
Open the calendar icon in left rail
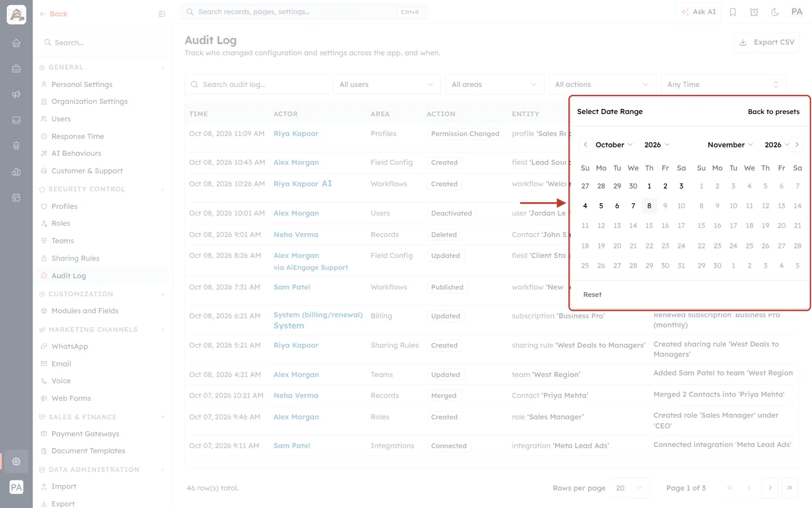pos(16,198)
